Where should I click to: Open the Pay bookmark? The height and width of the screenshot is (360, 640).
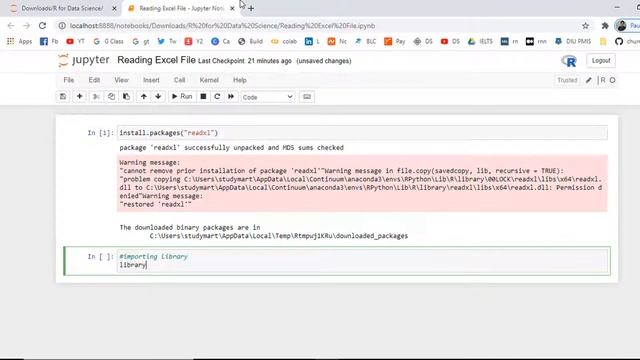click(395, 41)
